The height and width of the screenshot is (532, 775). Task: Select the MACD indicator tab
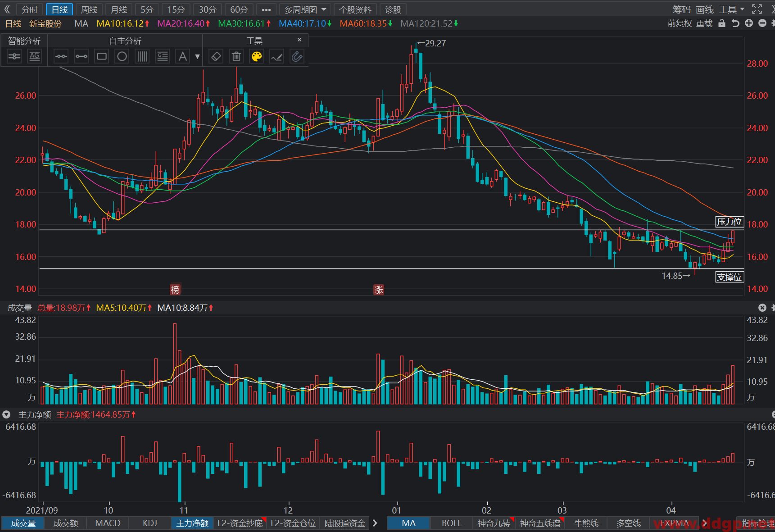(x=108, y=523)
